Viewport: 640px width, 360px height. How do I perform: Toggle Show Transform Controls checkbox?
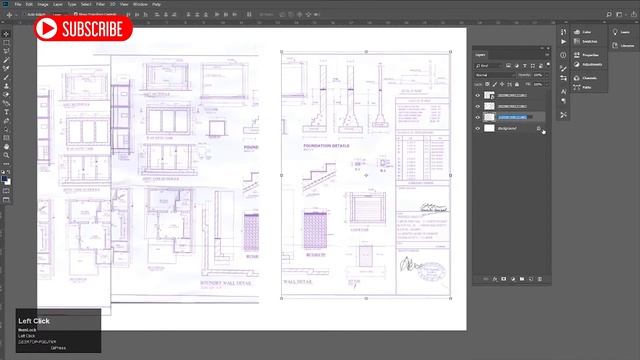coord(76,14)
